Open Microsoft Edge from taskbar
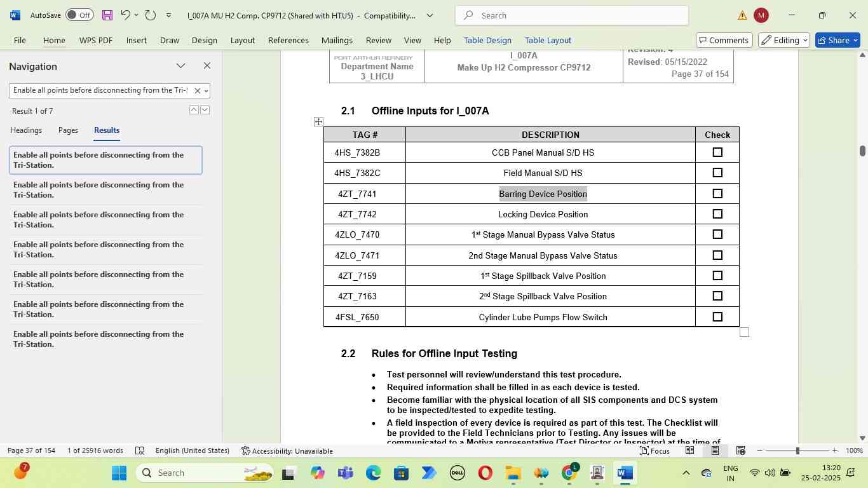 pyautogui.click(x=373, y=473)
